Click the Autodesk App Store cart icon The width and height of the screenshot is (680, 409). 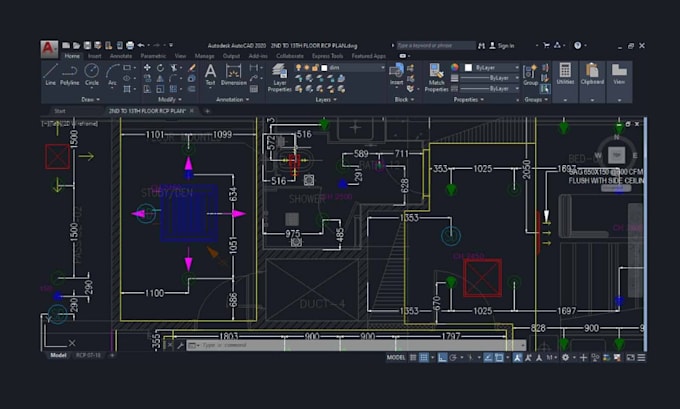pyautogui.click(x=546, y=45)
